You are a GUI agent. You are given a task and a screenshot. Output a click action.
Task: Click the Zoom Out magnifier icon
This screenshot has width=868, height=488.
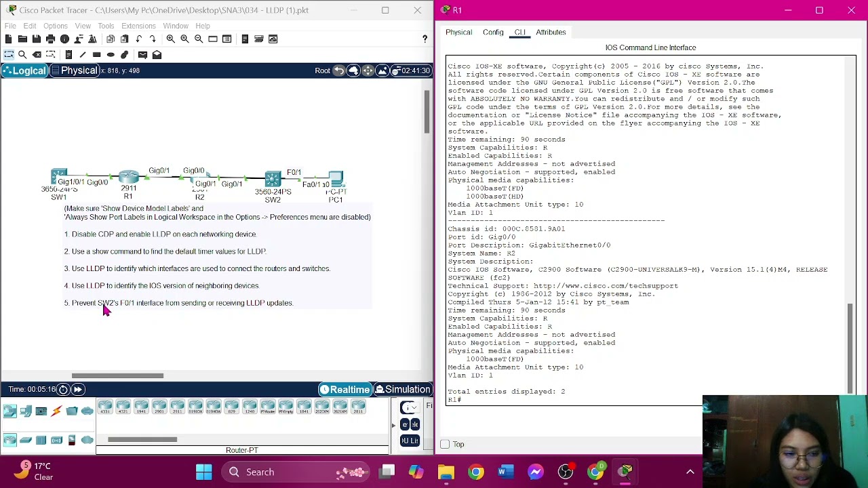[x=199, y=39]
